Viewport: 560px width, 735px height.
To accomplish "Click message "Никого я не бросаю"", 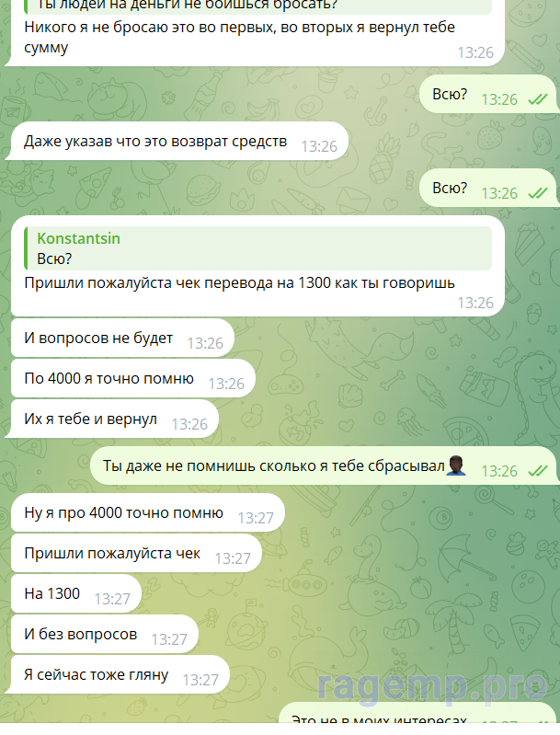I will (257, 33).
